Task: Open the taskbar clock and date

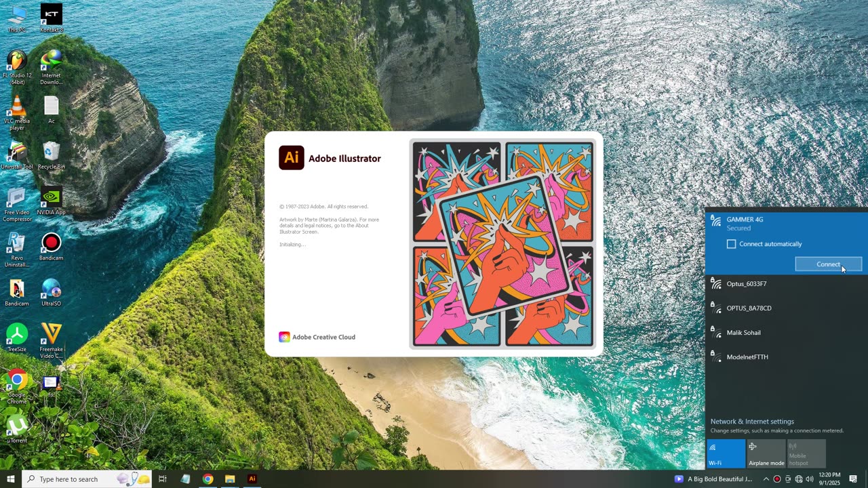Action: (829, 479)
